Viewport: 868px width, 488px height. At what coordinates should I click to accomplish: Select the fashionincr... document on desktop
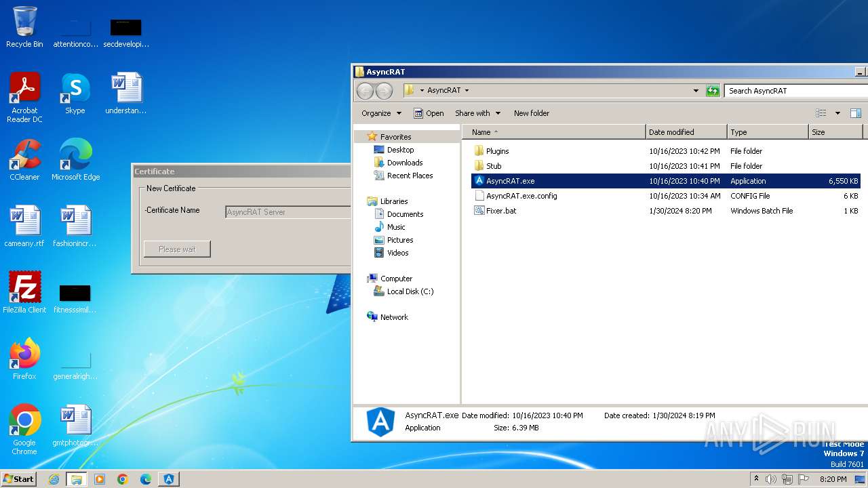(75, 226)
